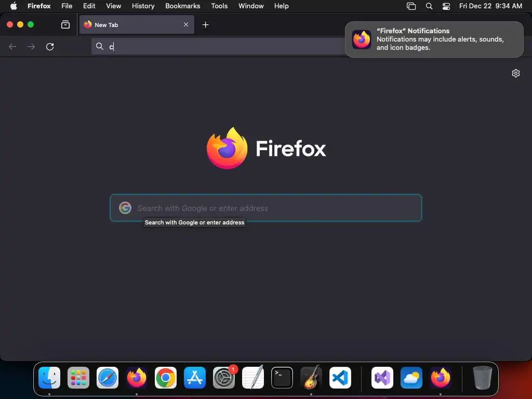Open the Trash in the dock
The width and height of the screenshot is (532, 399).
(x=483, y=377)
